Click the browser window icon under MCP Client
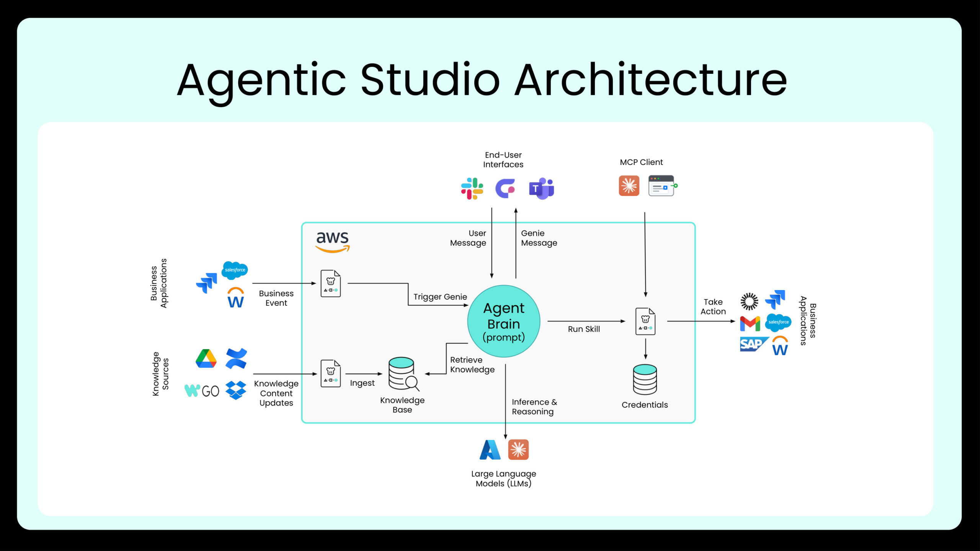980x551 pixels. (x=663, y=186)
